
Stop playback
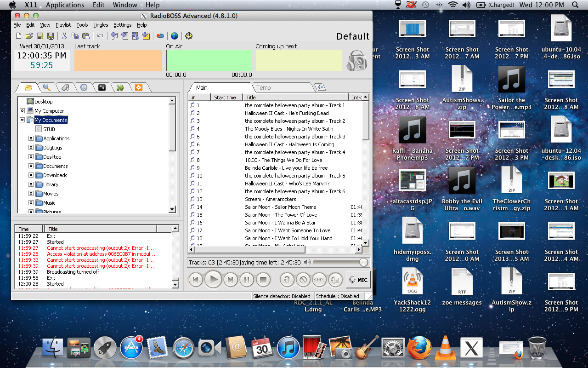click(x=263, y=279)
